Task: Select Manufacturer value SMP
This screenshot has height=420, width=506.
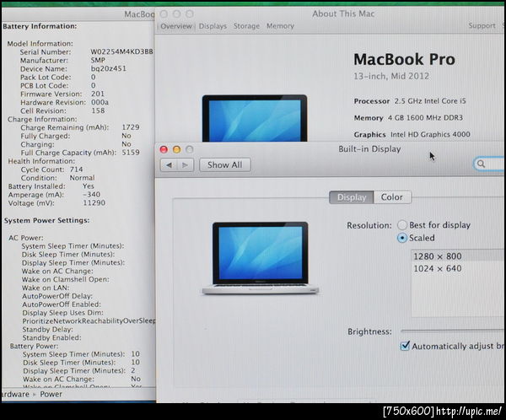Action: (98, 60)
